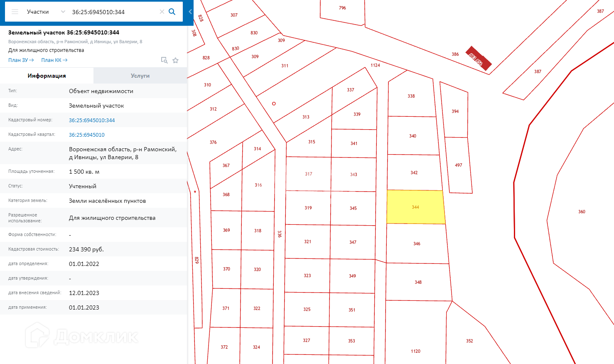Select parcel 338 on the map

[411, 96]
